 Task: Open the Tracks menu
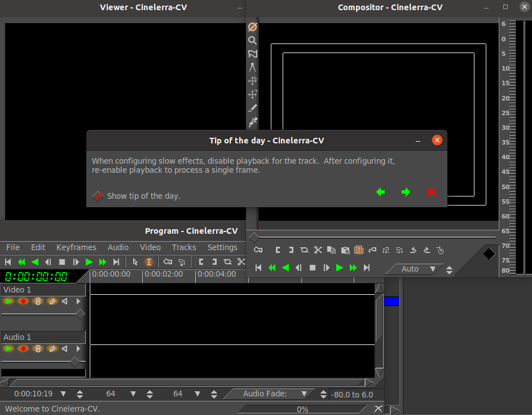click(x=184, y=247)
